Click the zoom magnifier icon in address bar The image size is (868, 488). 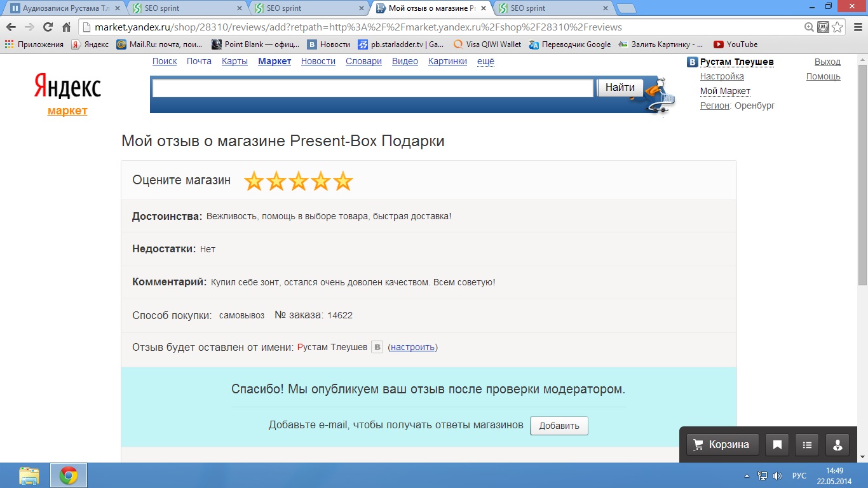(x=809, y=27)
